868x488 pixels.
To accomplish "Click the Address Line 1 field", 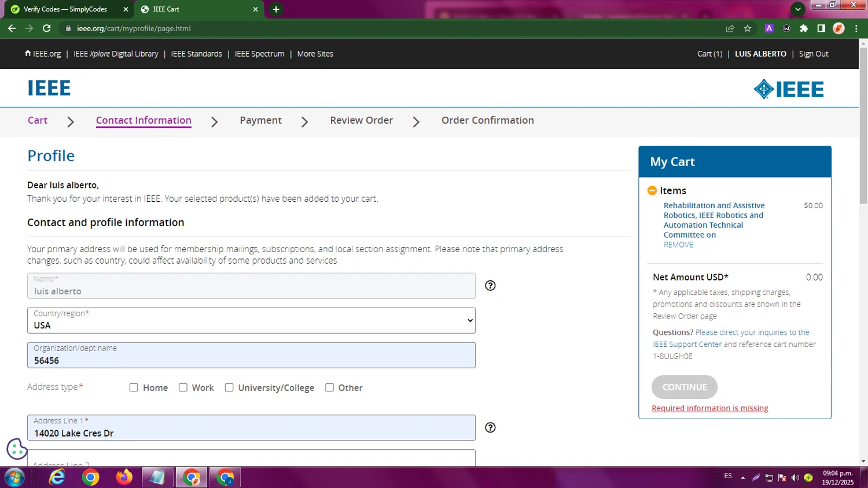I will 251,428.
